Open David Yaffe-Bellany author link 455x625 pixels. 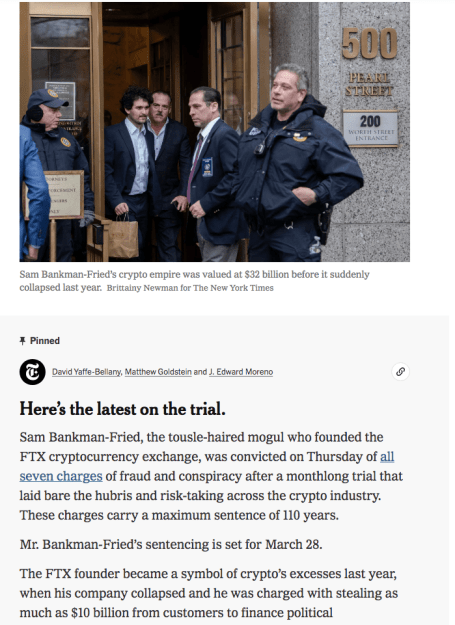[x=86, y=372]
